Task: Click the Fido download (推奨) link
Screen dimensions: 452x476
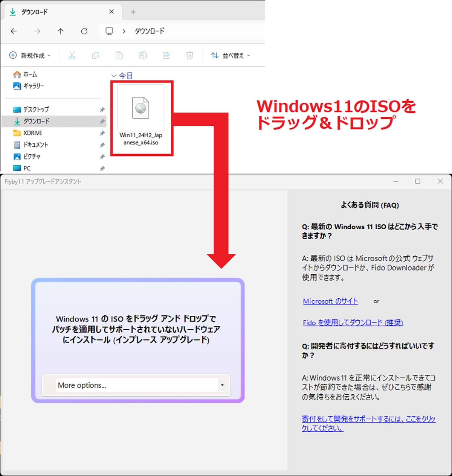Action: click(x=353, y=322)
